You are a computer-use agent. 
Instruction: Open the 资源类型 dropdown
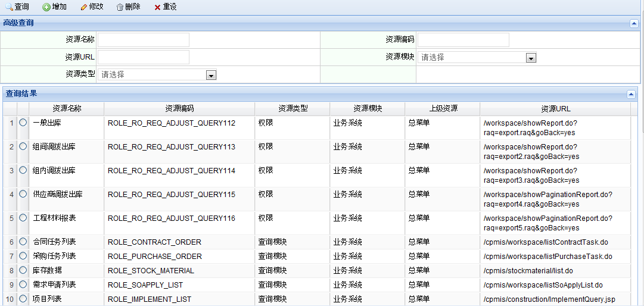point(210,75)
